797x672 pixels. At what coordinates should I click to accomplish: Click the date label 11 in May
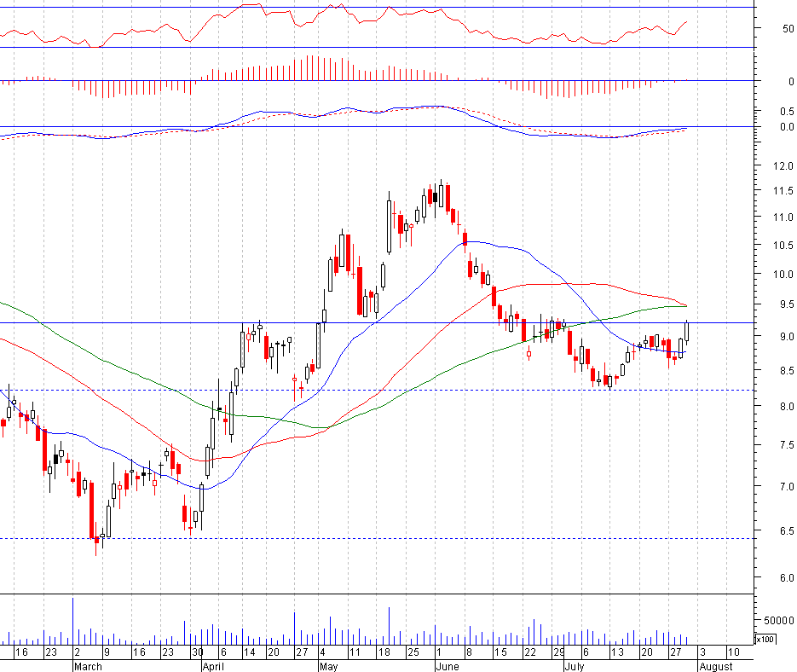point(355,652)
